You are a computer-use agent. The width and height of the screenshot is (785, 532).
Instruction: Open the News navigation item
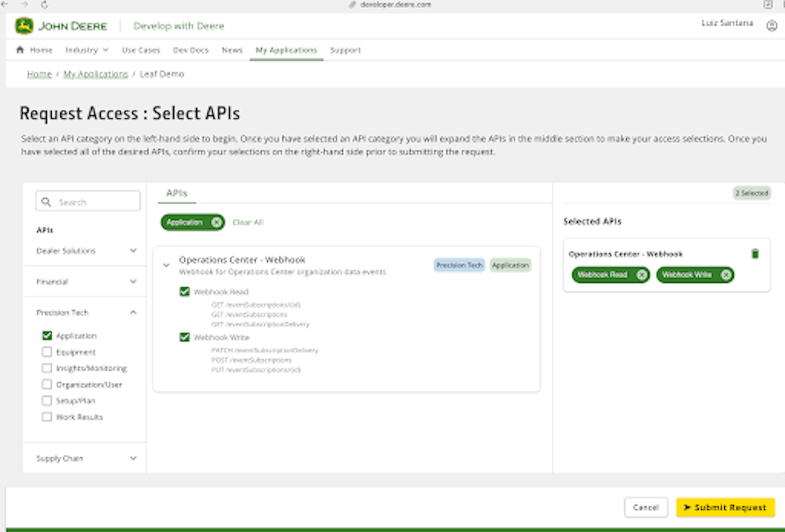(232, 50)
